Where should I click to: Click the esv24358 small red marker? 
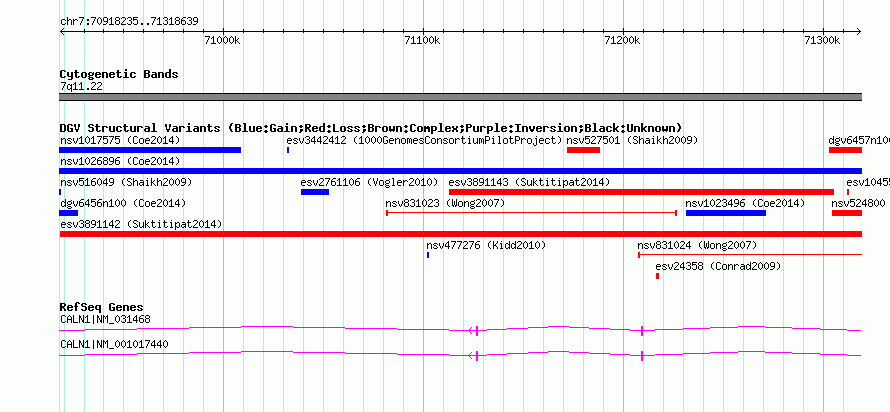pos(657,276)
